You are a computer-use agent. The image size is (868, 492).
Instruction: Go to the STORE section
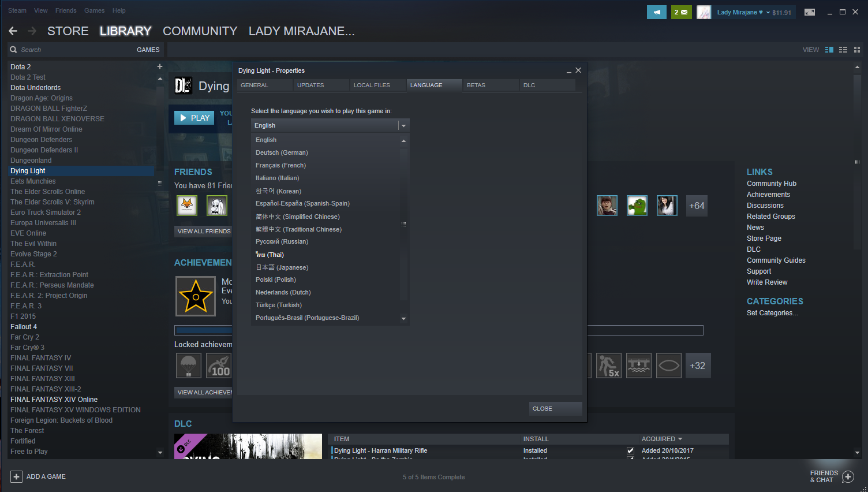68,31
